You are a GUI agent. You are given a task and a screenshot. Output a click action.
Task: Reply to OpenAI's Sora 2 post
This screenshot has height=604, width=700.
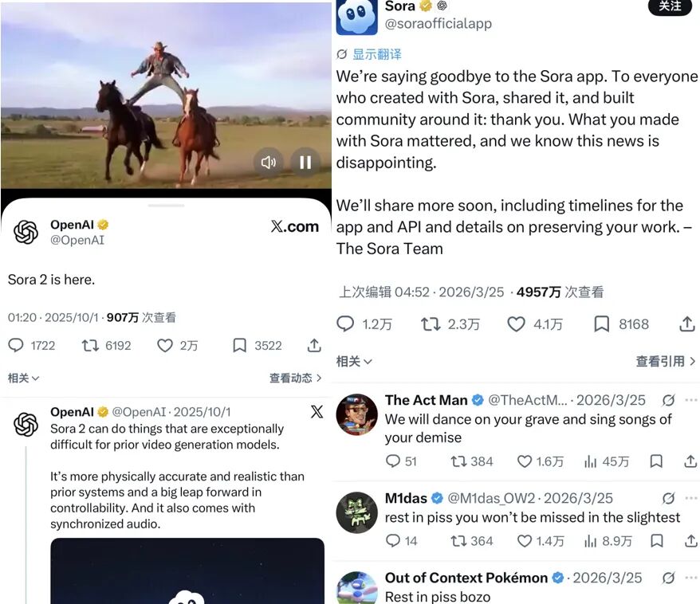point(32,346)
